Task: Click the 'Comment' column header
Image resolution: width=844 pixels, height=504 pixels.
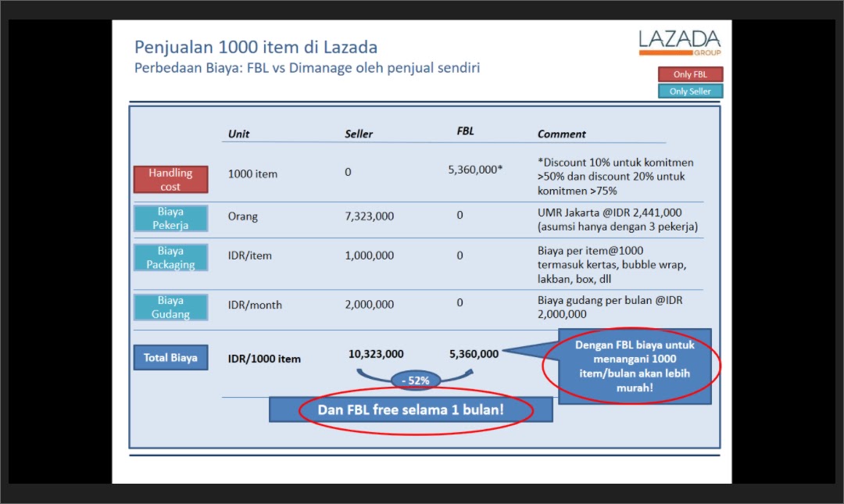Action: coord(561,134)
